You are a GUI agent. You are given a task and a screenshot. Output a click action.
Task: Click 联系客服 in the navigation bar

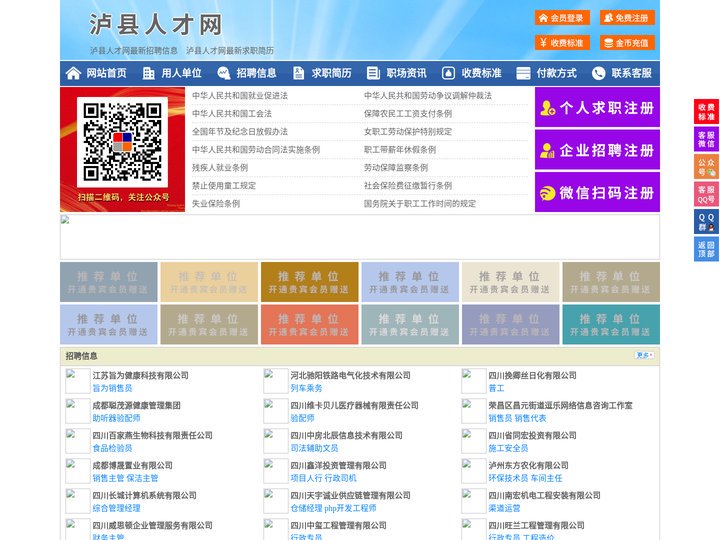(631, 73)
